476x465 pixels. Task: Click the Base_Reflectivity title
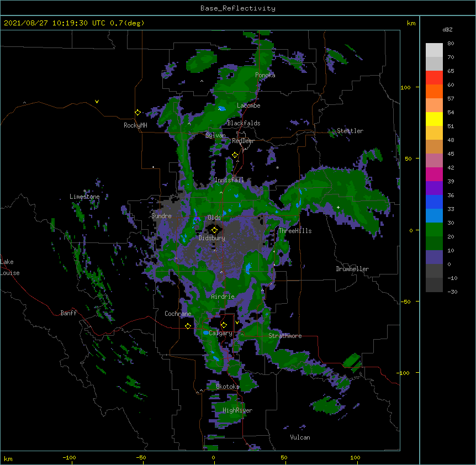click(238, 8)
